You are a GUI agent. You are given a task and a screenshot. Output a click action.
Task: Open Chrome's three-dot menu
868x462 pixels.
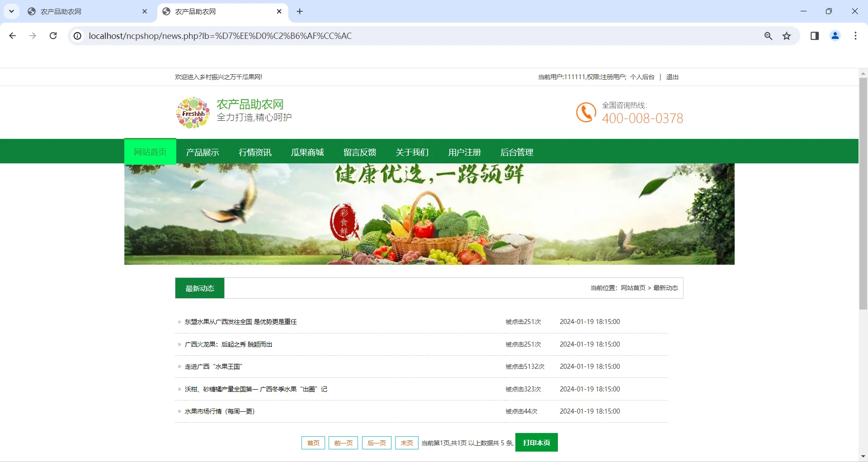click(855, 36)
